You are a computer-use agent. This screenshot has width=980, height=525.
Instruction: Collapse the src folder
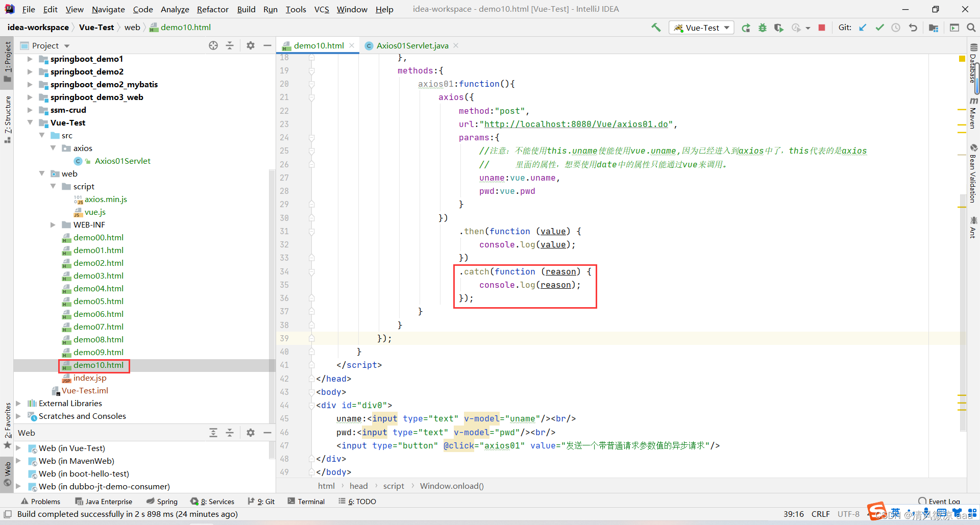[x=42, y=135]
